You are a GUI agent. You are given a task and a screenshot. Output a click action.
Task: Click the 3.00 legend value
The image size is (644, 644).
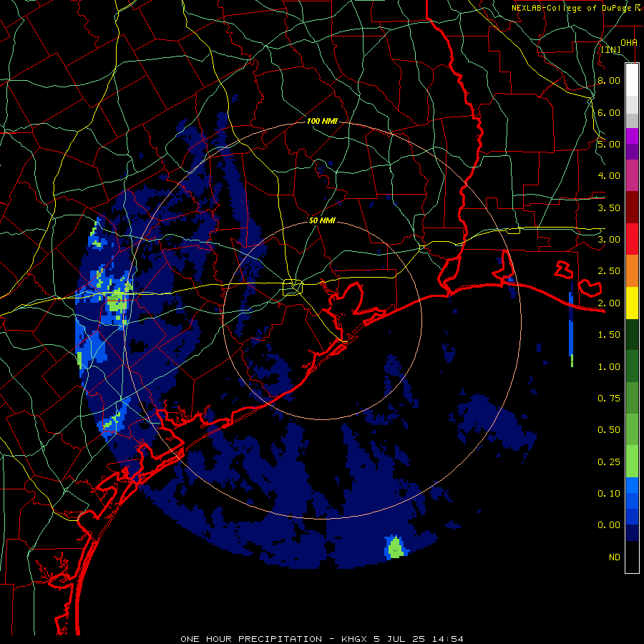coord(609,240)
